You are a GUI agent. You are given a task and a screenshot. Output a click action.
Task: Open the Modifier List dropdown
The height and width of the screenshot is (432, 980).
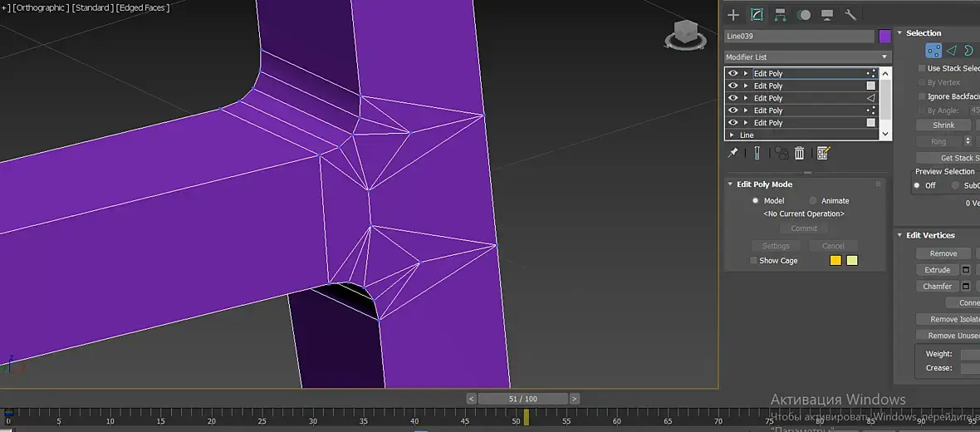[807, 56]
